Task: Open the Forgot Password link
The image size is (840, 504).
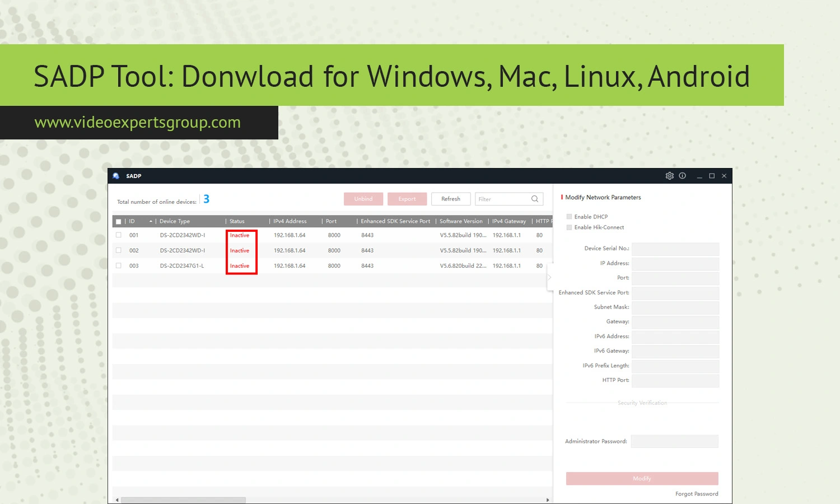Action: point(697,494)
